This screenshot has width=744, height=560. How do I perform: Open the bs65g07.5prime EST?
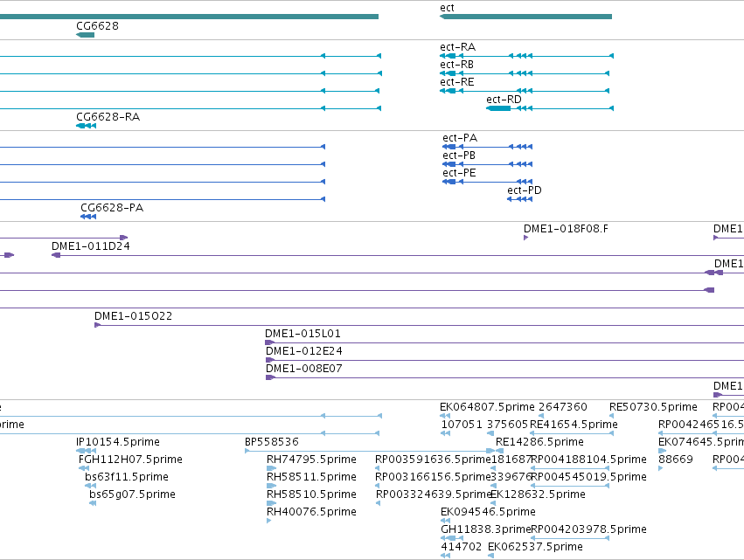132,494
